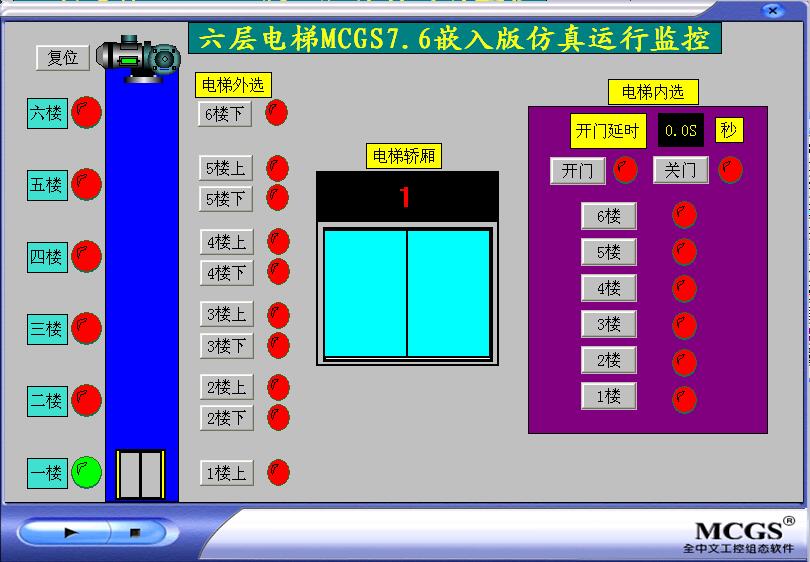Viewport: 810px width, 562px height.
Task: Call the elevator with 3楼下
Action: click(x=227, y=346)
